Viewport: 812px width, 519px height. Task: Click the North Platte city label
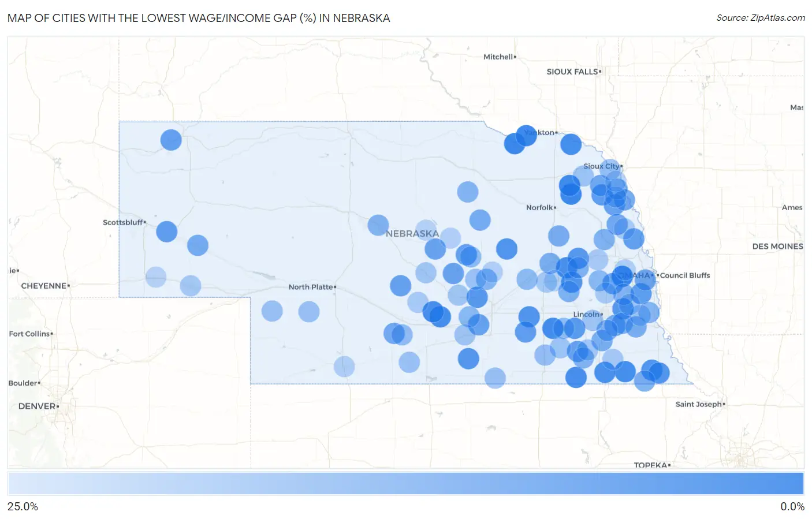tap(312, 287)
